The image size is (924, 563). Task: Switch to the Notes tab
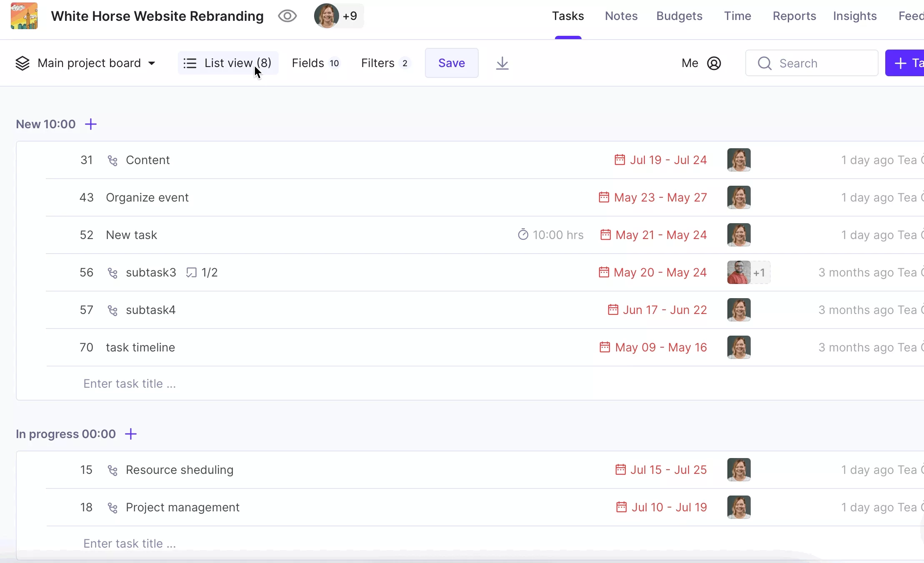point(621,16)
